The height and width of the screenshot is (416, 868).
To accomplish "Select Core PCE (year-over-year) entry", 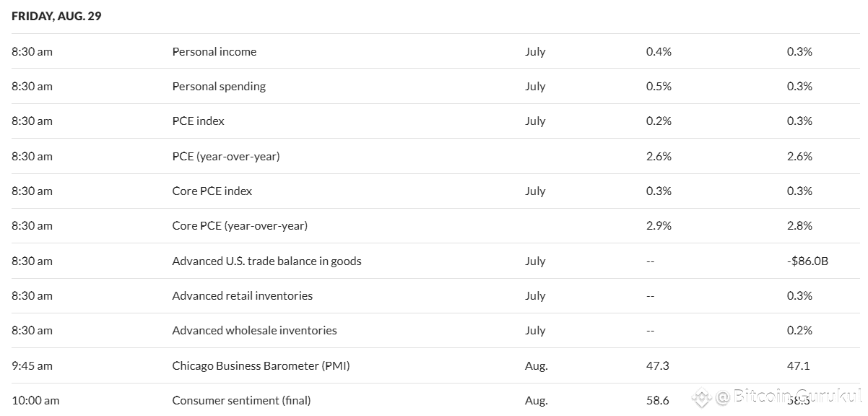I will pos(240,226).
